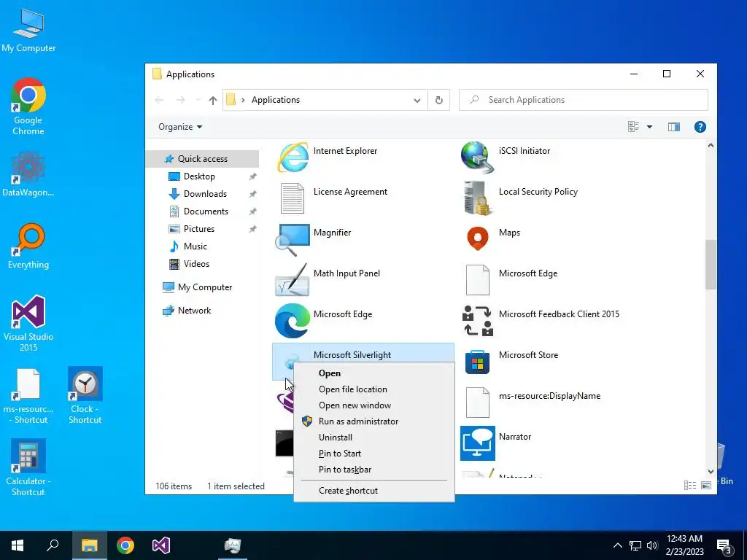Screen dimensions: 747x560
Task: Open Videos in navigation pane
Action: pos(196,264)
